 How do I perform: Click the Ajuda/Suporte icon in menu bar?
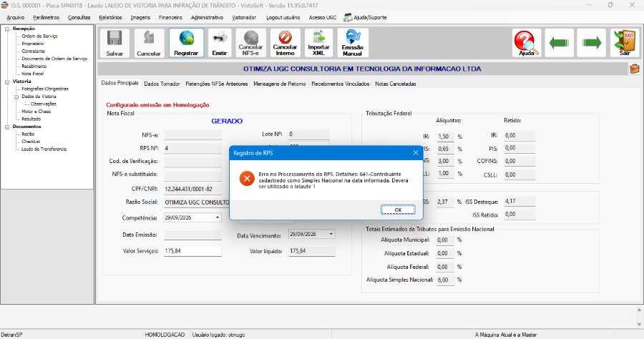(x=348, y=18)
